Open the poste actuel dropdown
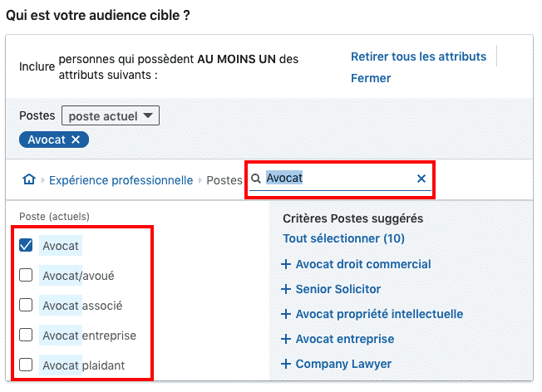The width and height of the screenshot is (542, 392). coord(110,116)
